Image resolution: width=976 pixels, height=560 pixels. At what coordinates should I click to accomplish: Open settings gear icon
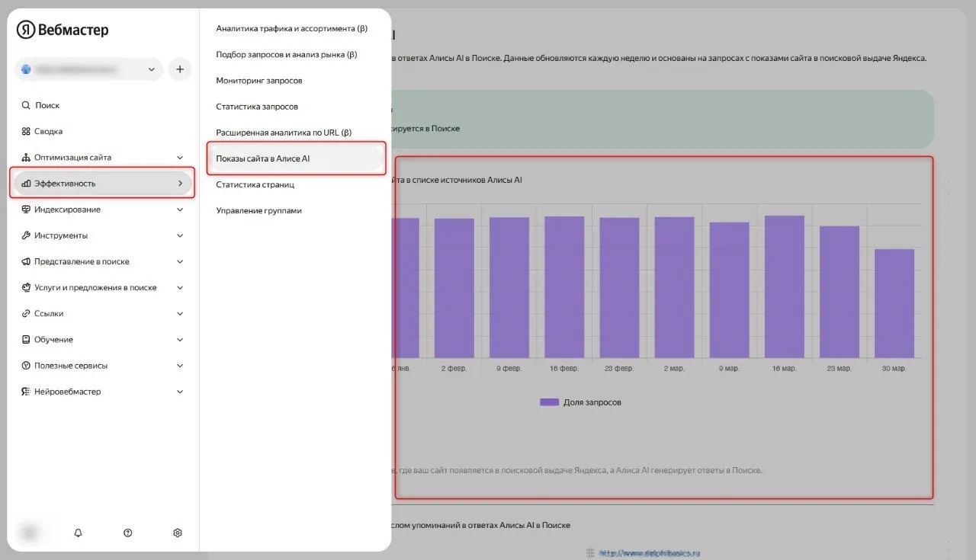[178, 533]
